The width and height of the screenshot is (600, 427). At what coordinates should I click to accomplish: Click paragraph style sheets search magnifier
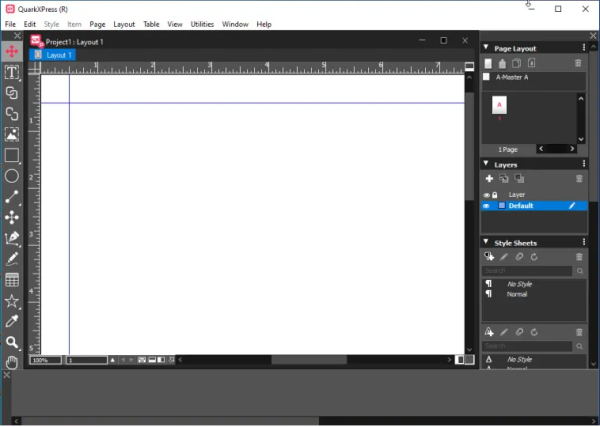pyautogui.click(x=580, y=271)
